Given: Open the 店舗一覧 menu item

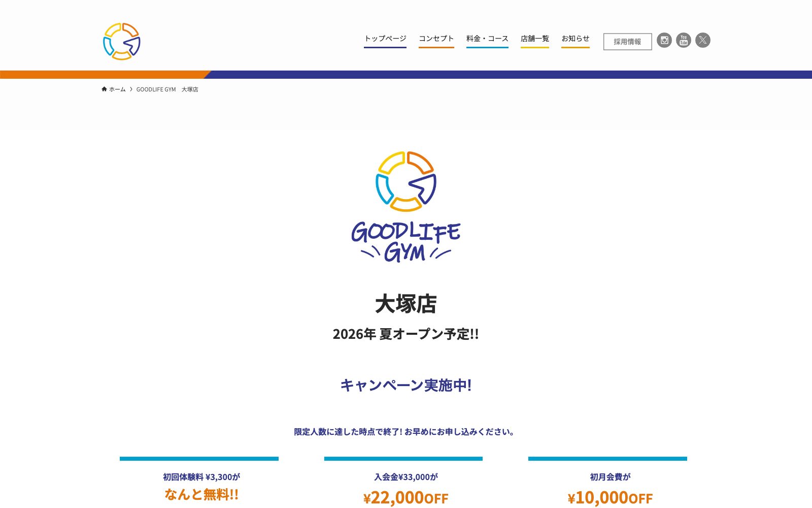Looking at the screenshot, I should pyautogui.click(x=535, y=39).
